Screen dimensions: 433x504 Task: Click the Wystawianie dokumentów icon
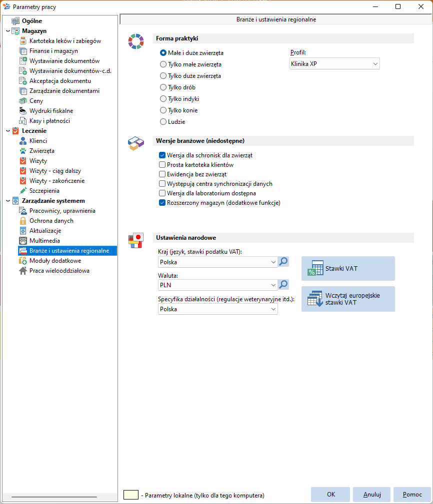(x=23, y=61)
